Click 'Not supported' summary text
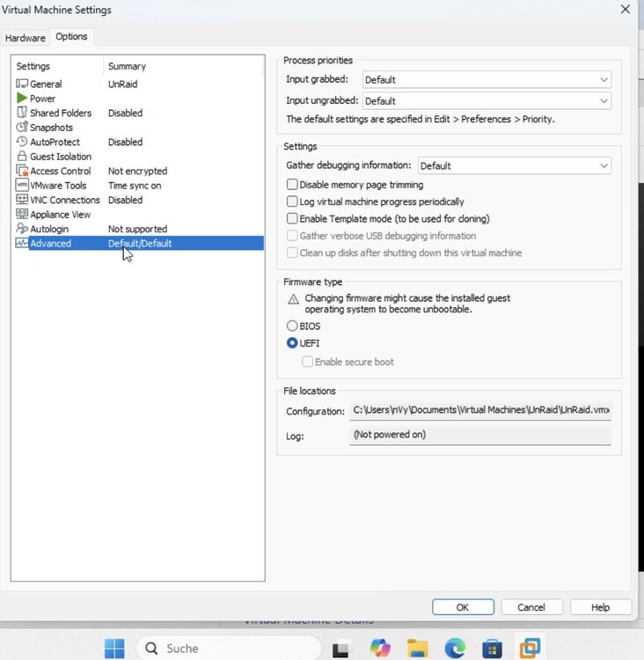644x660 pixels. [137, 229]
